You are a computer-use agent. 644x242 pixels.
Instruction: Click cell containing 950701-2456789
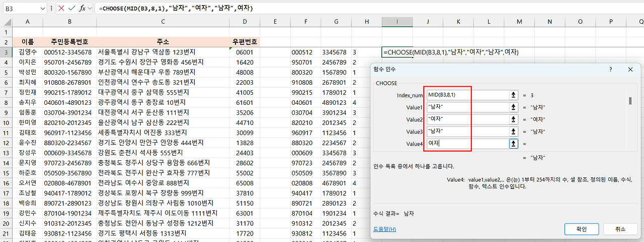[69, 63]
